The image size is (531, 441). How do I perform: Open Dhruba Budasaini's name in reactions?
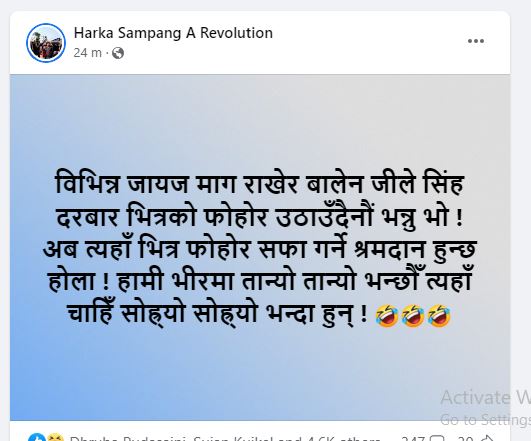(127, 438)
